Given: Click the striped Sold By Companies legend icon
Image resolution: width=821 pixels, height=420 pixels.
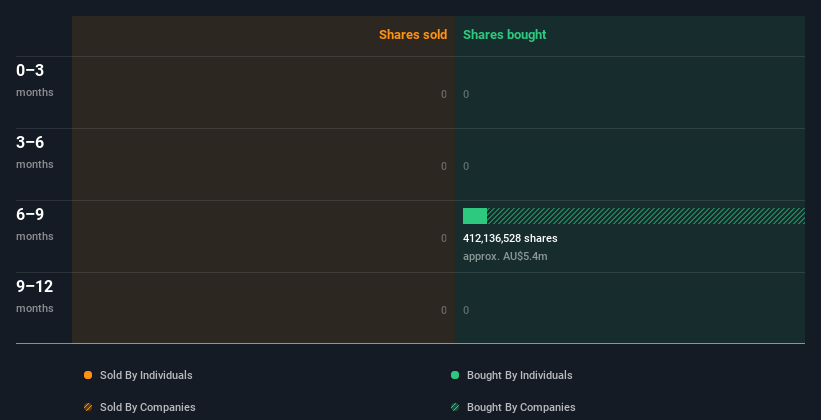Looking at the screenshot, I should 88,407.
